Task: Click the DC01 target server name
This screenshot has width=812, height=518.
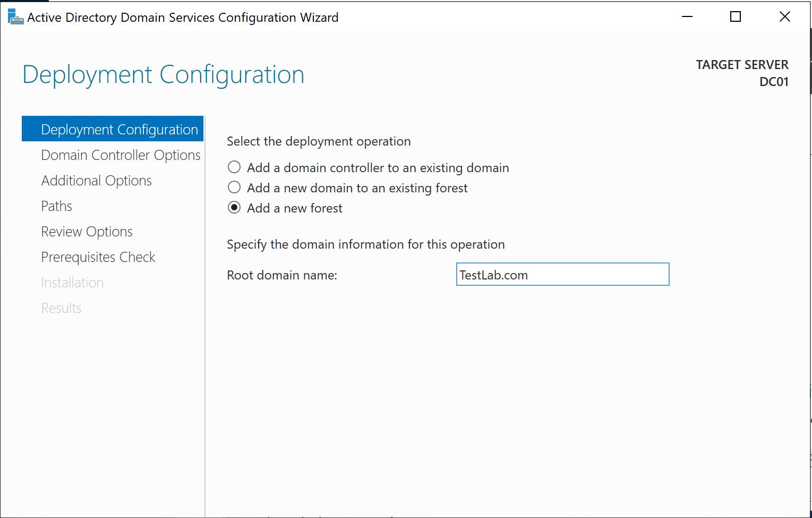Action: [x=773, y=82]
